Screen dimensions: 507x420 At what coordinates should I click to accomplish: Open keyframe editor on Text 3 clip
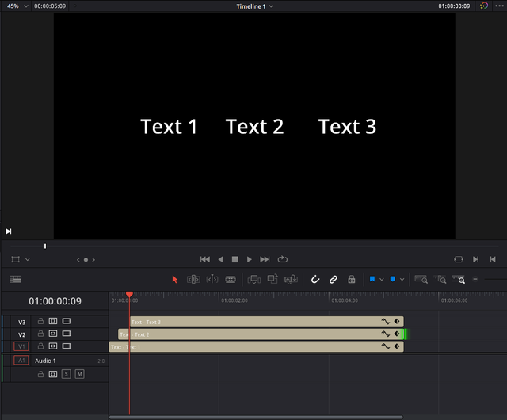pyautogui.click(x=397, y=321)
